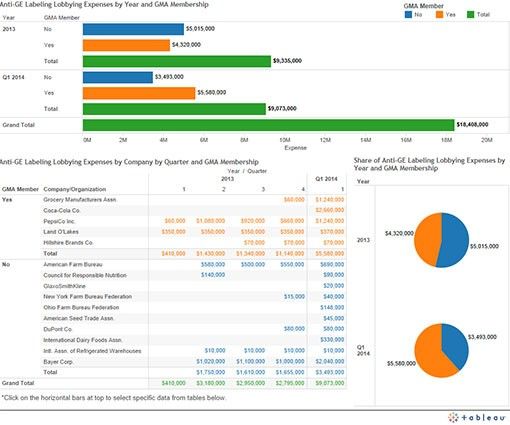Select American Farm Bureau row label
Image resolution: width=510 pixels, height=425 pixels.
(x=73, y=265)
